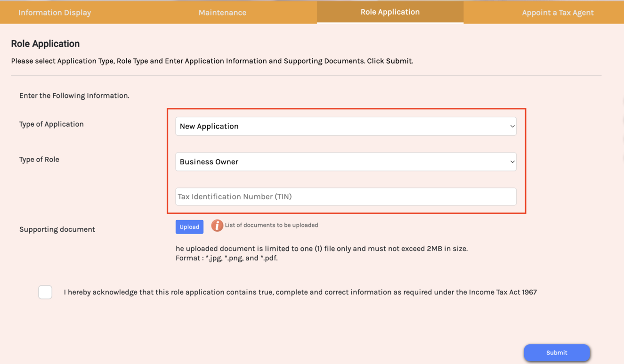The height and width of the screenshot is (364, 624).
Task: Click the Income Tax Act acknowledgement statement text
Action: click(x=300, y=292)
